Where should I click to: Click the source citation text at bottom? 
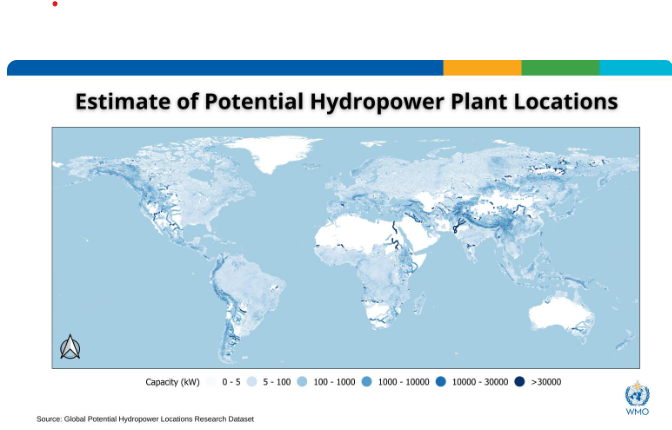pyautogui.click(x=145, y=419)
